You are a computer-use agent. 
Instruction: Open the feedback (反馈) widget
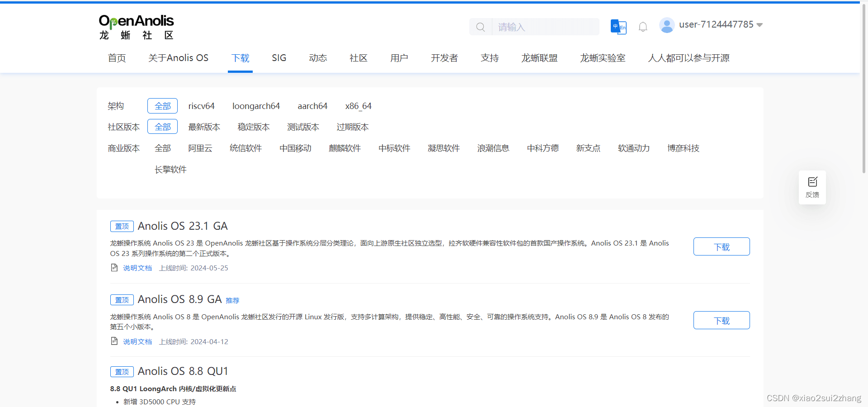coord(812,187)
